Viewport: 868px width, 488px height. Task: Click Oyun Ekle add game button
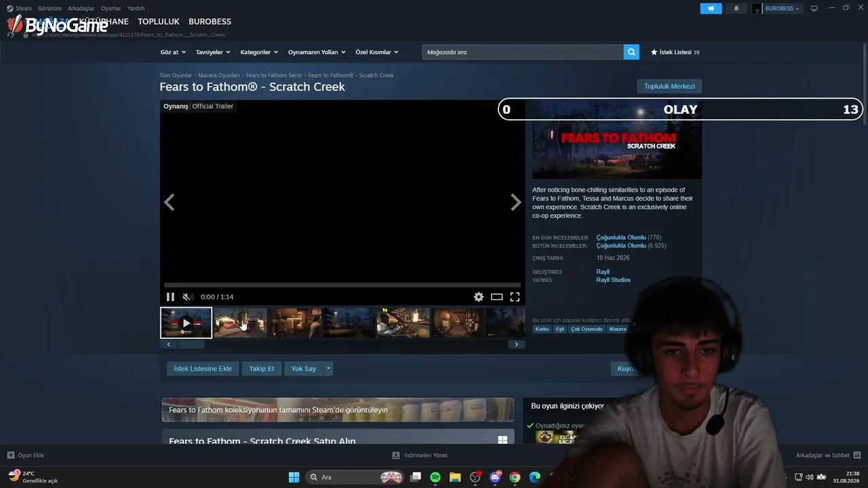[26, 455]
